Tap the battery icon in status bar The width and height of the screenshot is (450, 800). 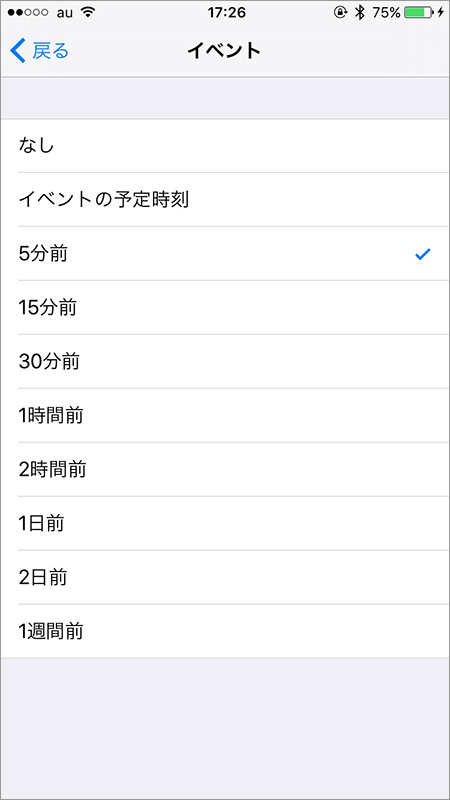click(418, 13)
